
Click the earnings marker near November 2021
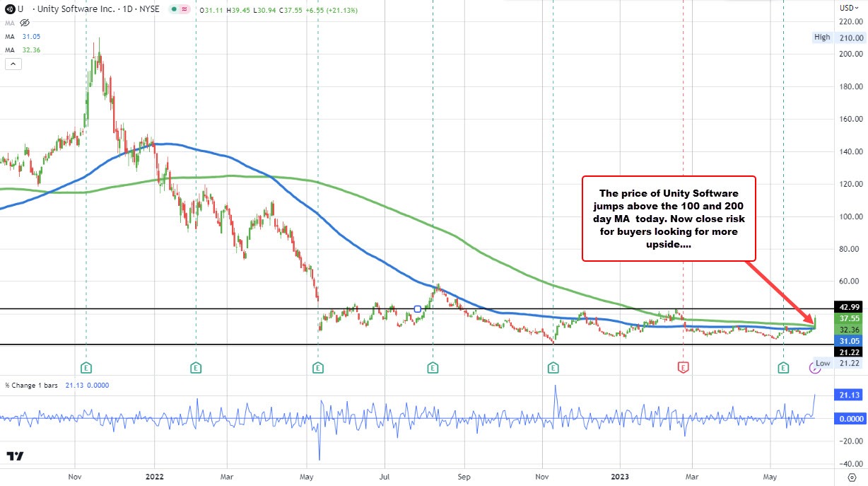click(x=86, y=367)
